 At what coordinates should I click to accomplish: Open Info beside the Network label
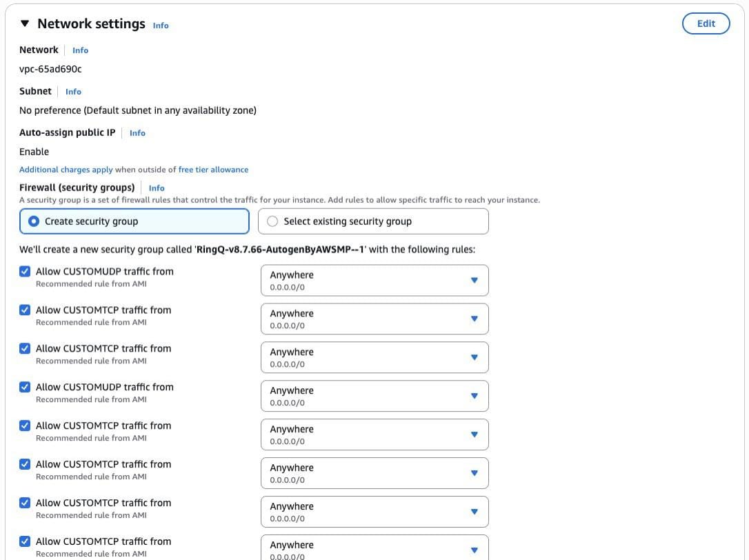[x=80, y=50]
